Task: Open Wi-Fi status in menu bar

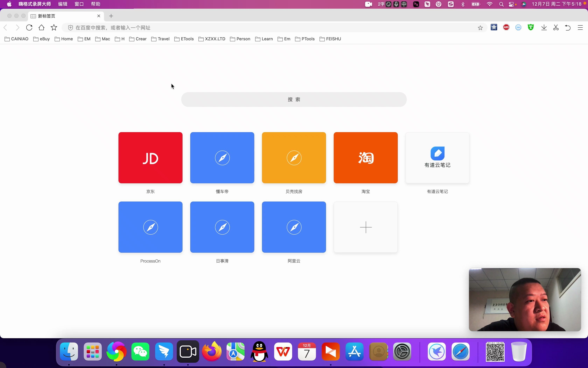Action: tap(490, 4)
